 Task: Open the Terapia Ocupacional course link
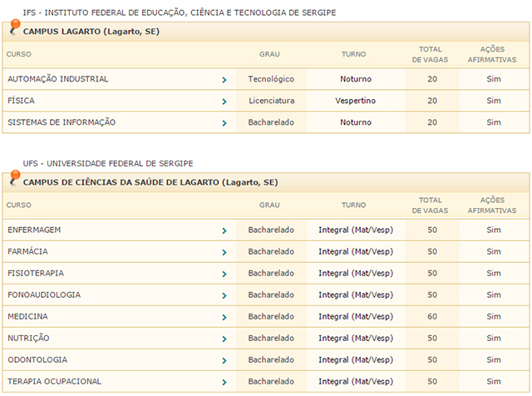pos(54,381)
